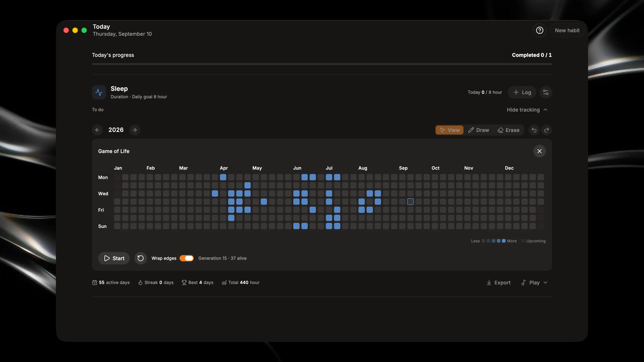Click the Best 4 days stat

pyautogui.click(x=197, y=283)
